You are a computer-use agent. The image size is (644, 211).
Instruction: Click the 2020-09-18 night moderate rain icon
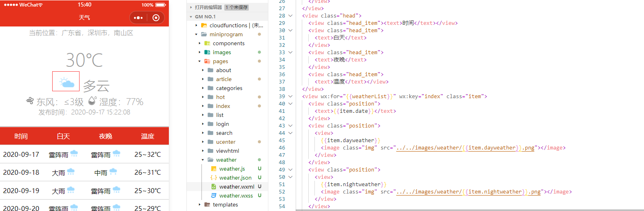pyautogui.click(x=113, y=171)
